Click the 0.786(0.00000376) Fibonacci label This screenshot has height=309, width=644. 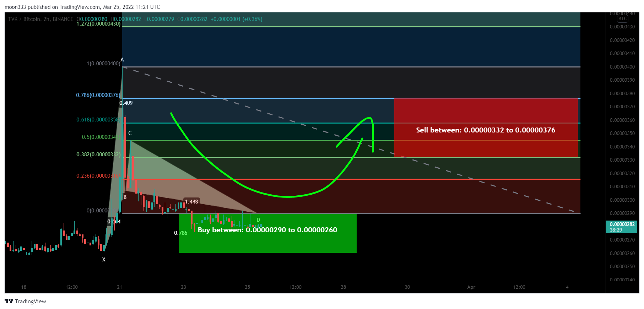[98, 95]
